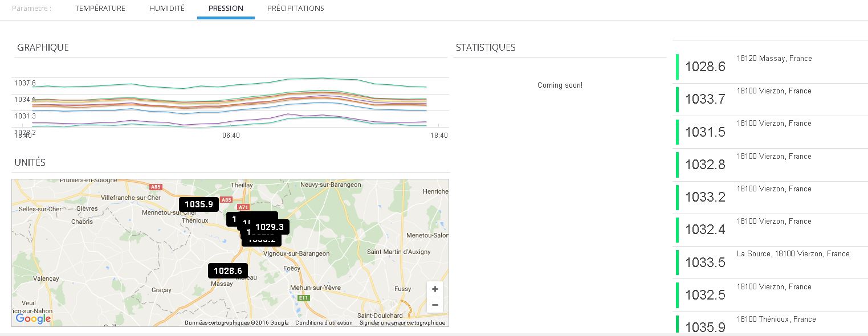This screenshot has height=336, width=868.
Task: Show the Précipitations tab
Action: pyautogui.click(x=295, y=9)
